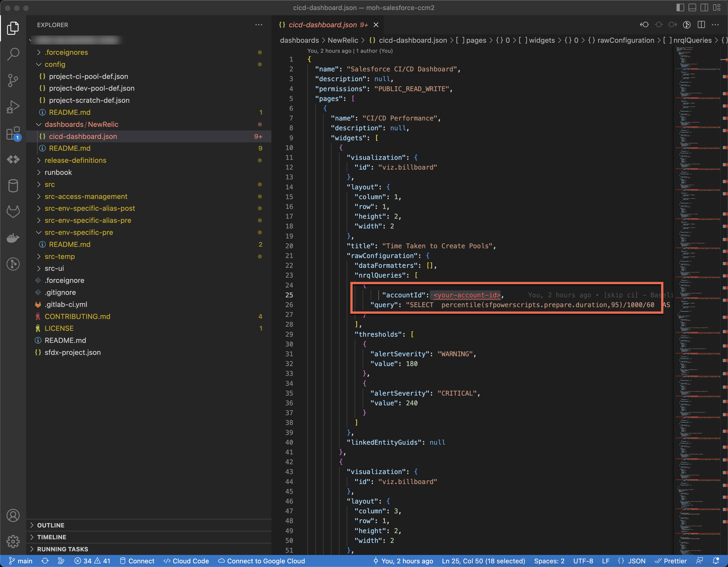Split the editor right
Image resolution: width=728 pixels, height=567 pixels.
pyautogui.click(x=701, y=25)
